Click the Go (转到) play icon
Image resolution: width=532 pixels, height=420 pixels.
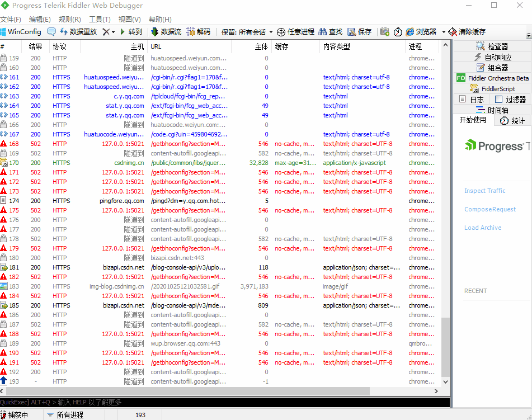123,32
